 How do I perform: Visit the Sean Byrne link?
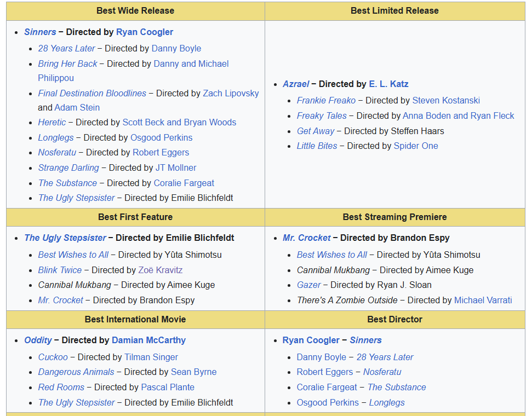[x=194, y=372]
